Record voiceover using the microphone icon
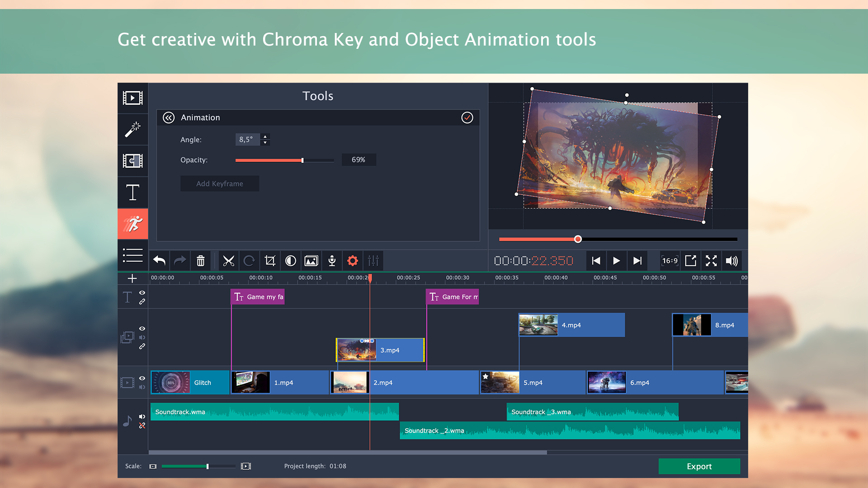 332,261
